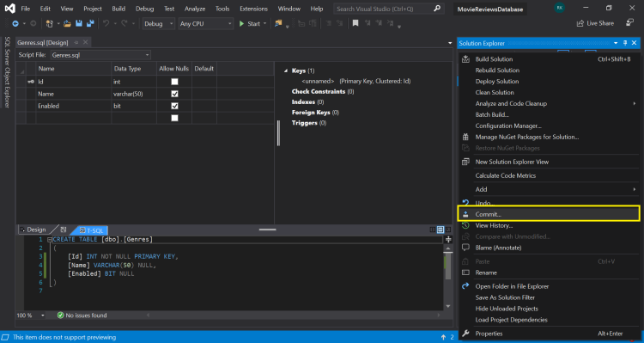Click the T-SQL editor vertical scrollbar
The width and height of the screenshot is (644, 343).
[448, 276]
